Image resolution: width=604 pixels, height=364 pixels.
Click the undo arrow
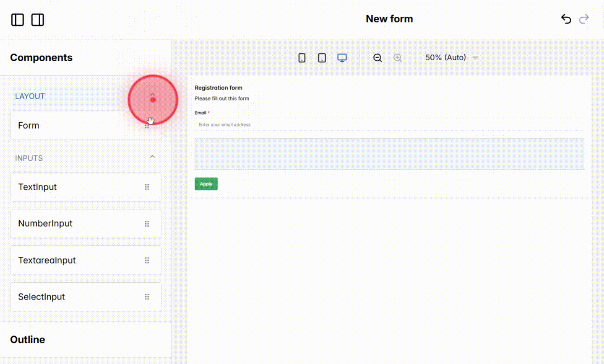coord(566,19)
